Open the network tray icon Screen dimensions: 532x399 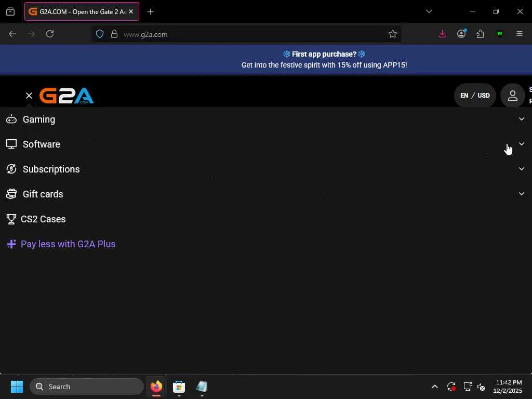(468, 387)
